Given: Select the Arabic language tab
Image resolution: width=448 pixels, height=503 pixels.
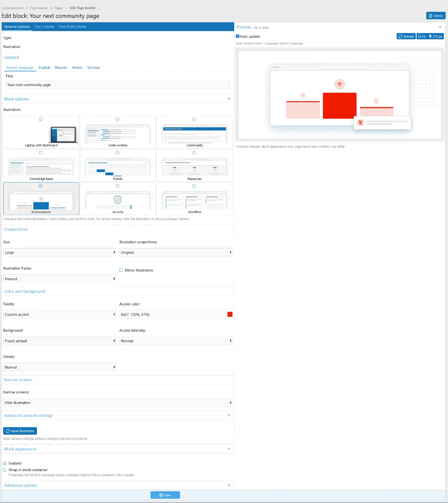Looking at the screenshot, I should (x=77, y=68).
